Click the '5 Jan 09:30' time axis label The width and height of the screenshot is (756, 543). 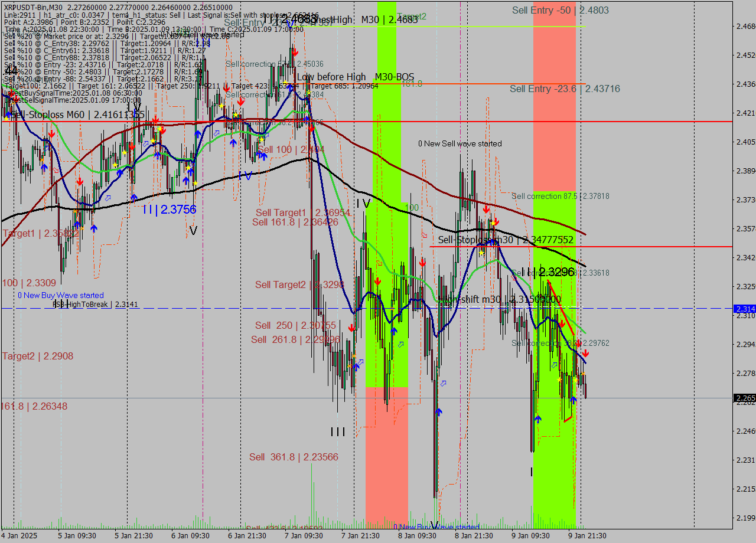pos(76,536)
